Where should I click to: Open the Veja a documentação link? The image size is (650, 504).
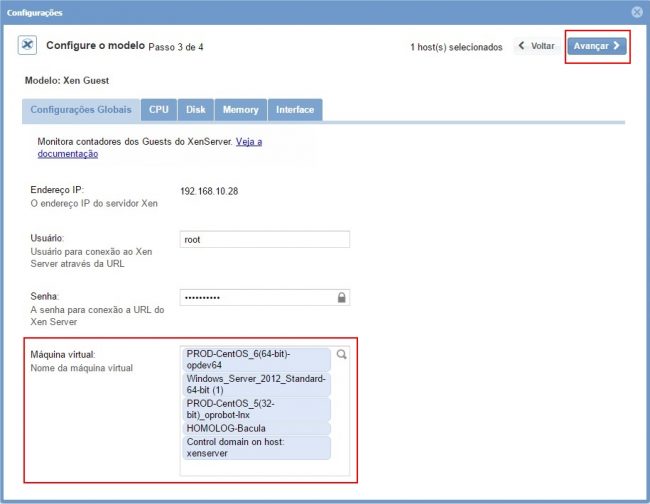pyautogui.click(x=249, y=142)
